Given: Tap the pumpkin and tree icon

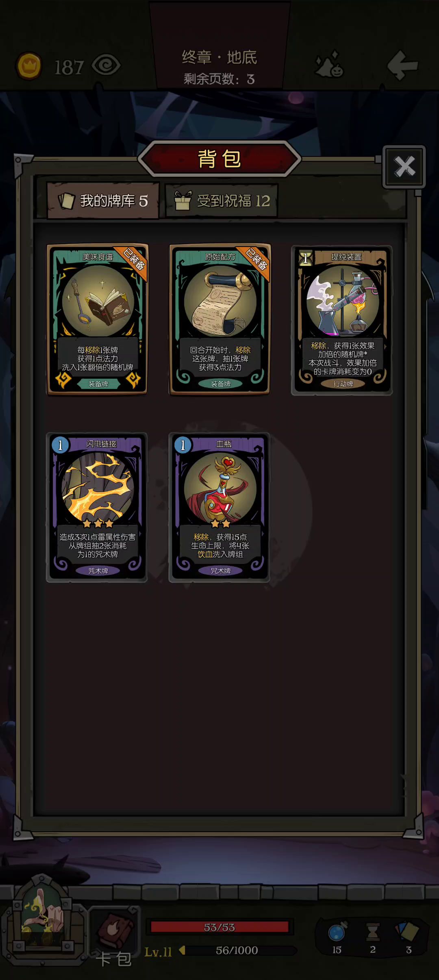Looking at the screenshot, I should (x=330, y=65).
